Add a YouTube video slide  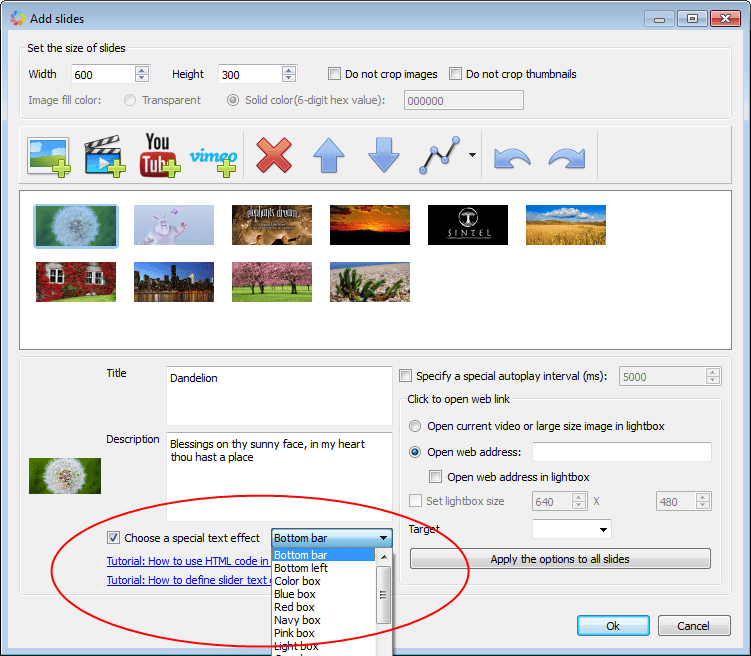coord(159,155)
